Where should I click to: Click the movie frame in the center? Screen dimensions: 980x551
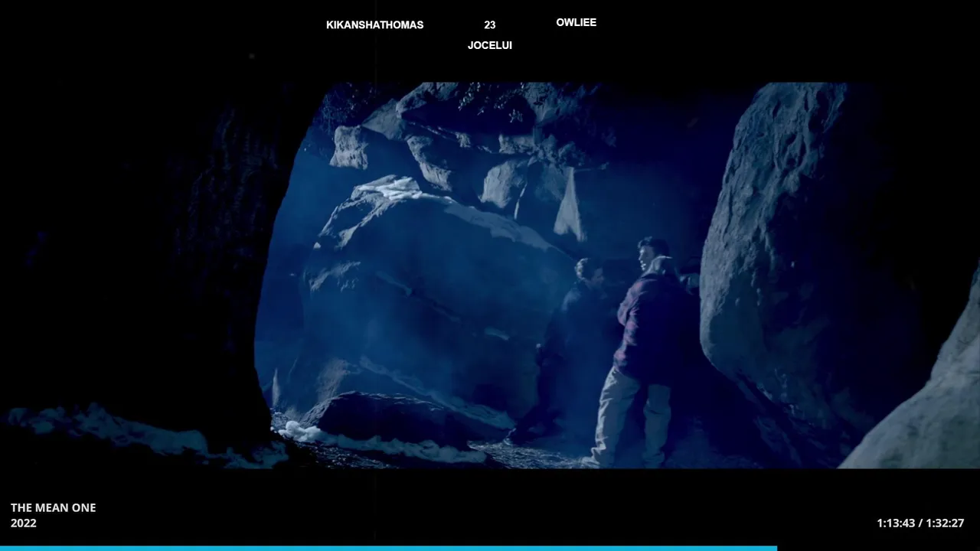[x=490, y=275]
